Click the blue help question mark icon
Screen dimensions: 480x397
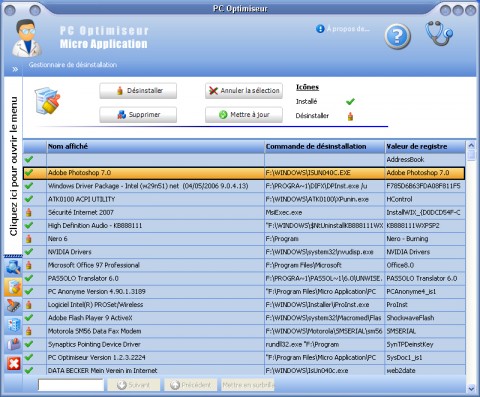(397, 36)
